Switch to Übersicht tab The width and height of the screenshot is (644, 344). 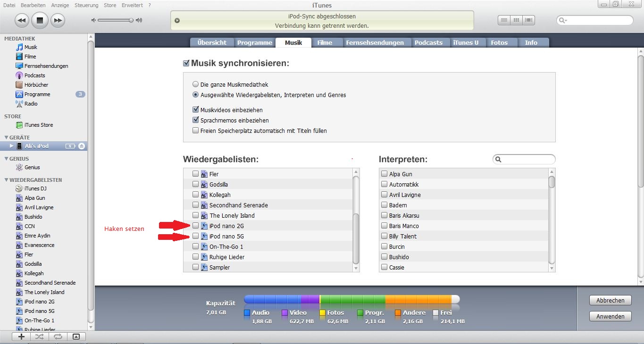click(x=212, y=42)
